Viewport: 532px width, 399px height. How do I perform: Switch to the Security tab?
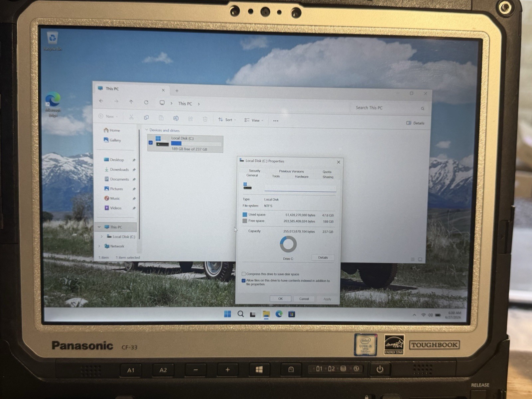[255, 171]
